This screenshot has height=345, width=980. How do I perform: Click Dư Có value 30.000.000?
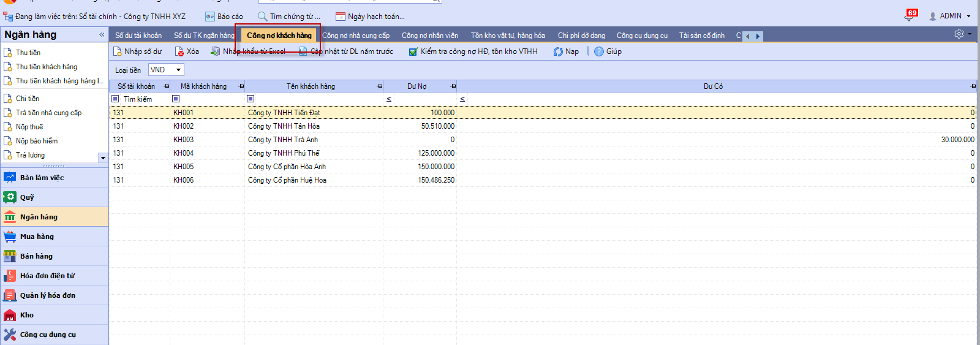[957, 140]
